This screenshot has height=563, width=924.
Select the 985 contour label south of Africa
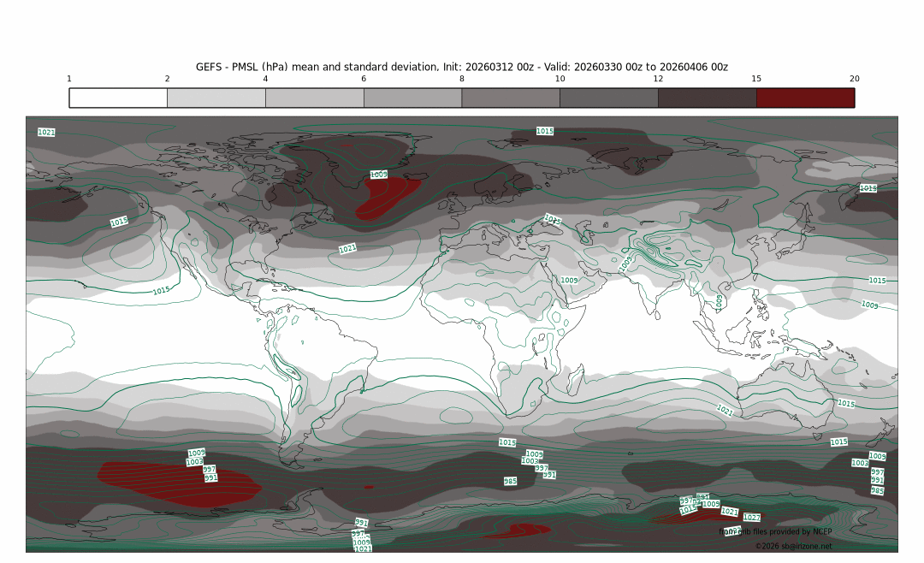510,482
